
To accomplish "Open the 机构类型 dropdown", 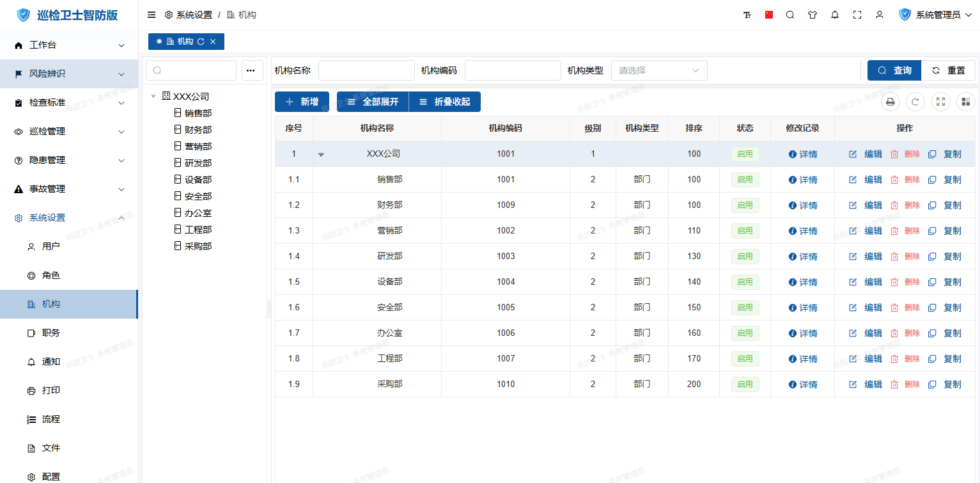I will pyautogui.click(x=659, y=70).
